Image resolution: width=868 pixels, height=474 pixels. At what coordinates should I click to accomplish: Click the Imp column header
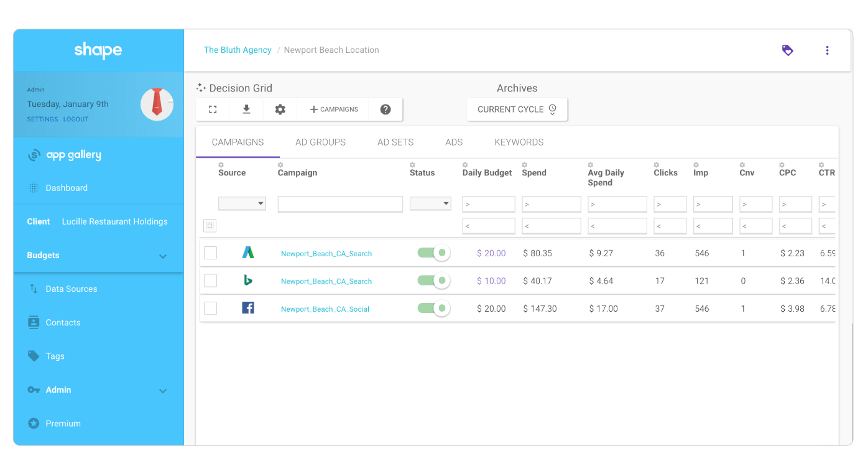[x=701, y=173]
